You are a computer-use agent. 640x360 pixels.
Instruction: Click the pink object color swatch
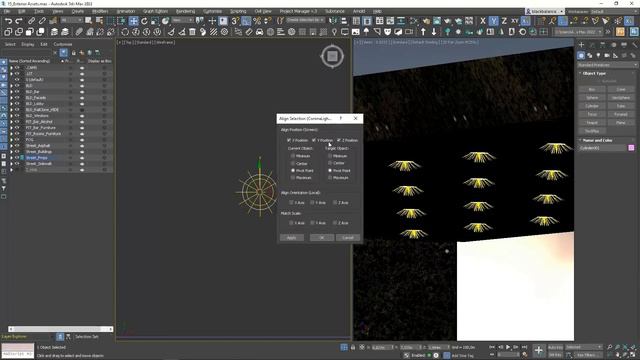tap(631, 148)
